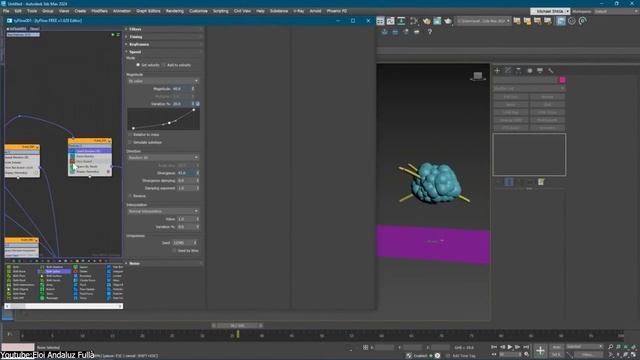Select the Add to velocity radio button
The width and height of the screenshot is (640, 360).
[x=164, y=65]
